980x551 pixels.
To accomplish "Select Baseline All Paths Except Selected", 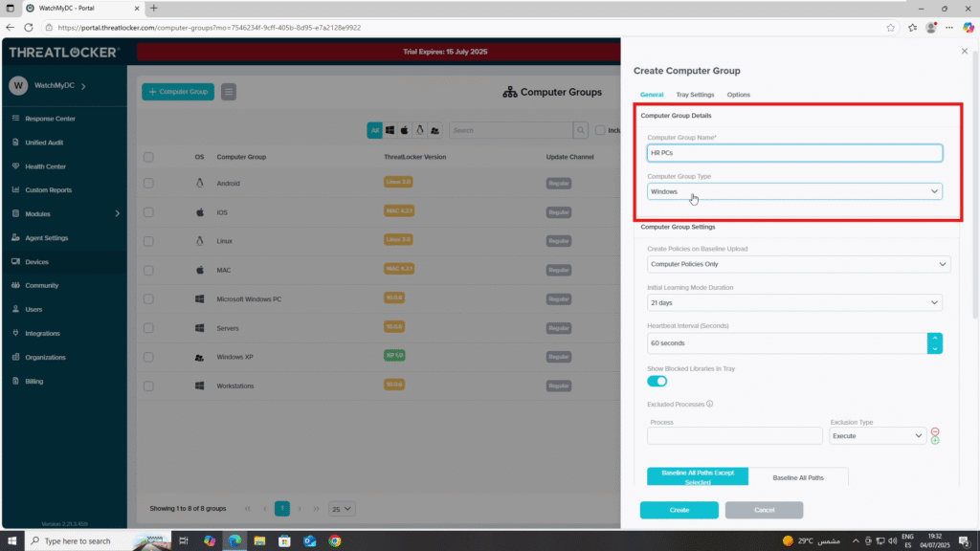I will point(698,476).
